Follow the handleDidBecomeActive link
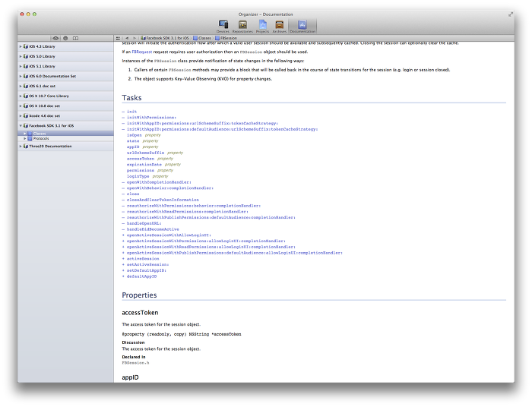 point(153,229)
